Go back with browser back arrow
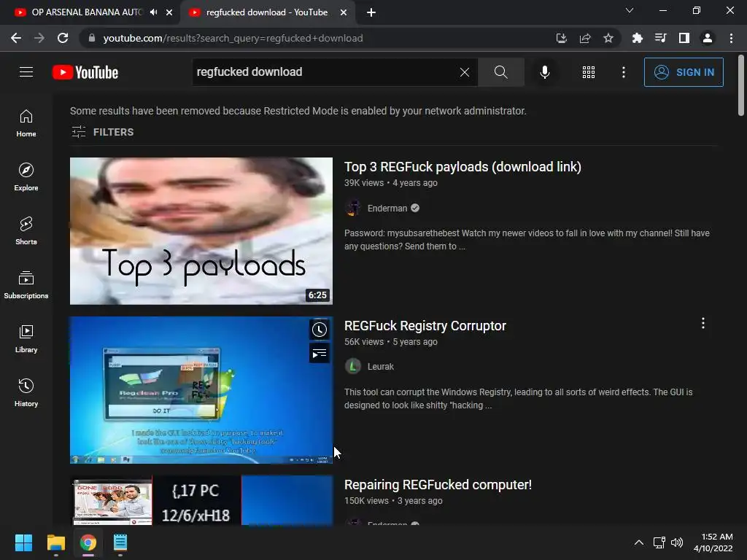The height and width of the screenshot is (560, 747). (16, 38)
